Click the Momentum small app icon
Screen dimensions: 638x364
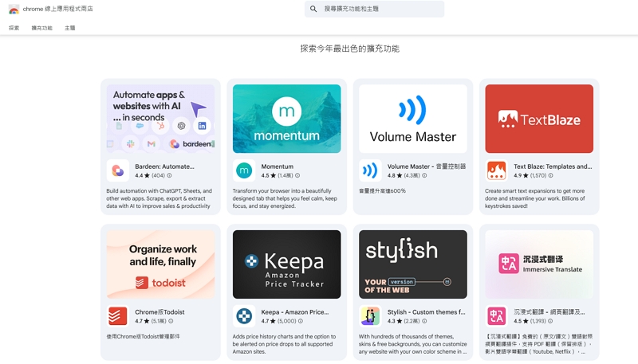coord(244,170)
